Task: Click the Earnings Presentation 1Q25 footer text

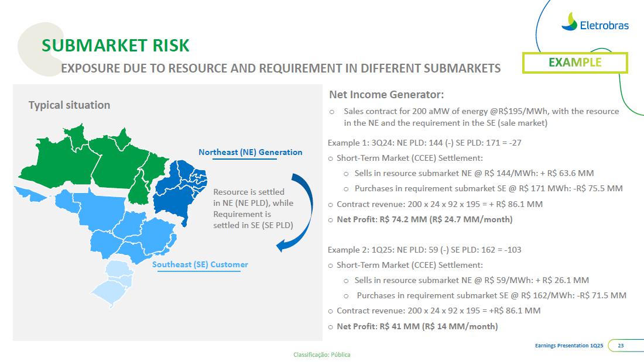Action: tap(569, 346)
